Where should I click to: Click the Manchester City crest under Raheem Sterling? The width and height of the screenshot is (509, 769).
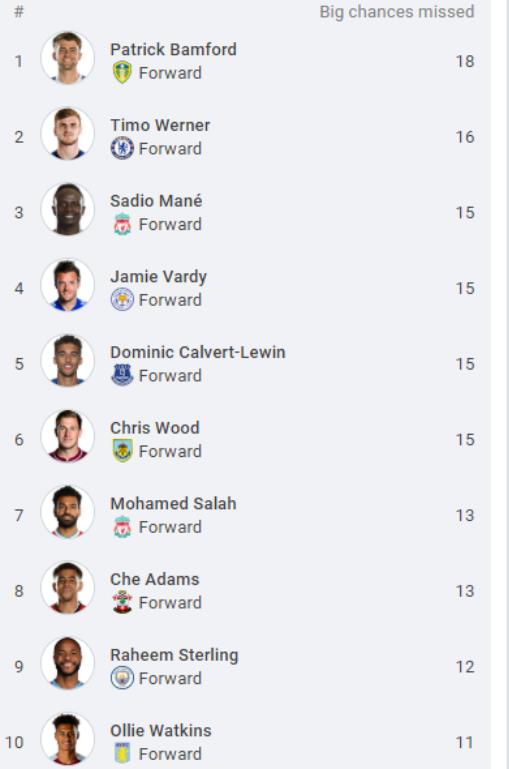(x=122, y=678)
